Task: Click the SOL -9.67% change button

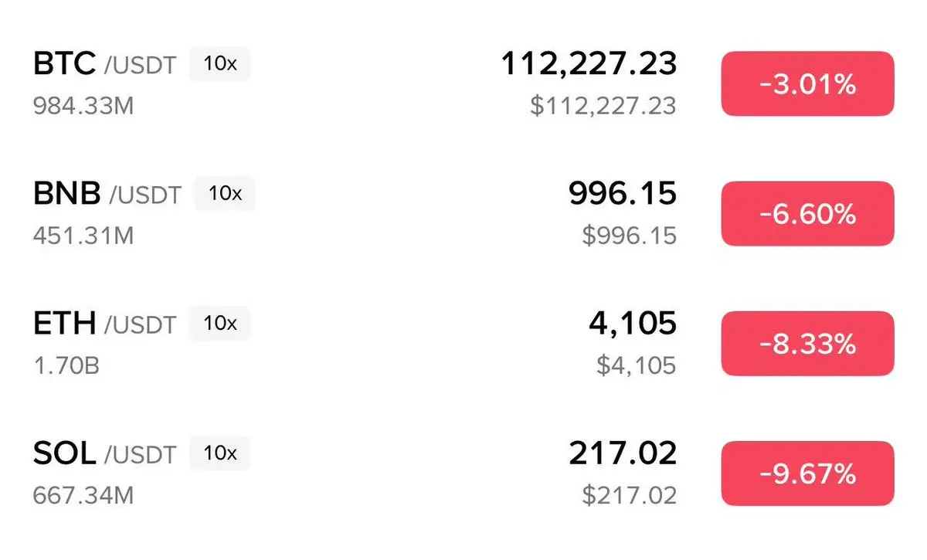Action: pyautogui.click(x=807, y=473)
